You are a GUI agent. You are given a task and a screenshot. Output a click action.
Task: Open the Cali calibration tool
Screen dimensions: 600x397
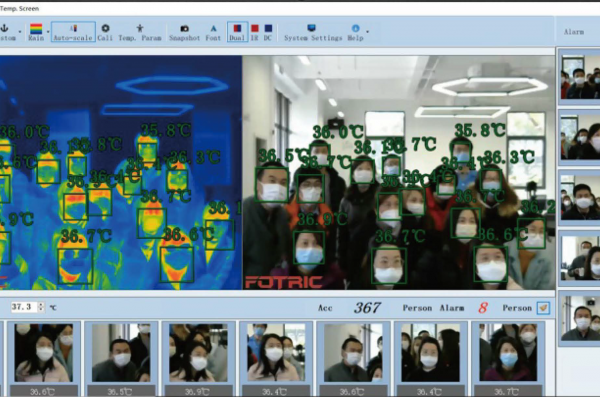[x=105, y=32]
